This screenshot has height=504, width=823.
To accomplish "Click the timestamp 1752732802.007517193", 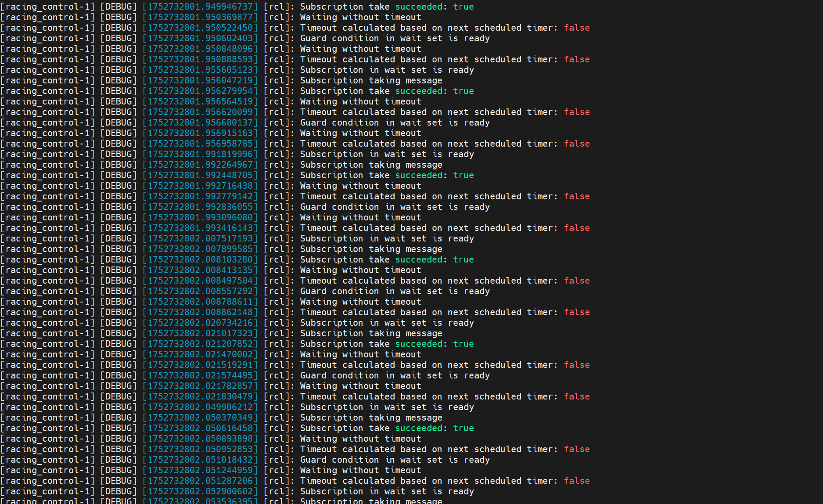I will [x=200, y=238].
